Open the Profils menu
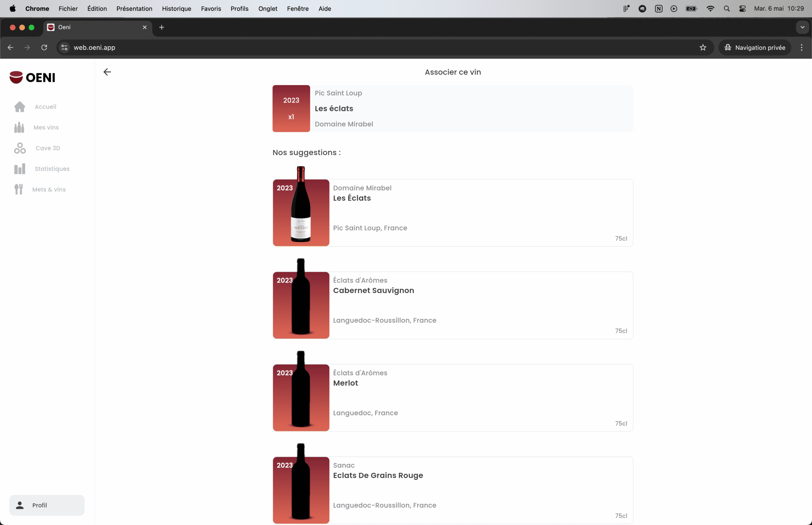 coord(240,9)
